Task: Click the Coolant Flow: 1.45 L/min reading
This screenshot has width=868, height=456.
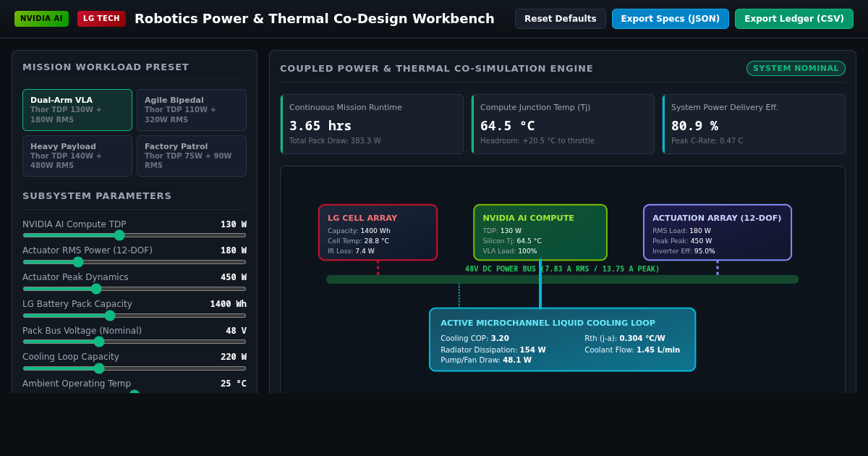Action: click(632, 350)
